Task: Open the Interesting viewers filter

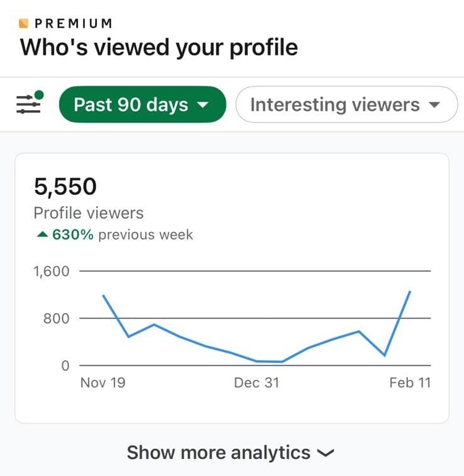Action: pos(346,104)
